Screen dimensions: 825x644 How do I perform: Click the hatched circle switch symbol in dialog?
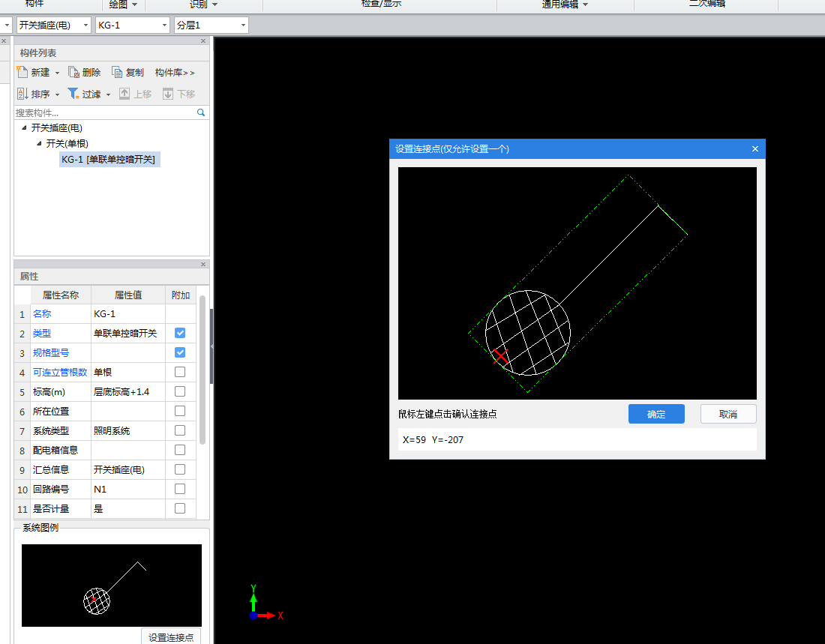coord(528,333)
